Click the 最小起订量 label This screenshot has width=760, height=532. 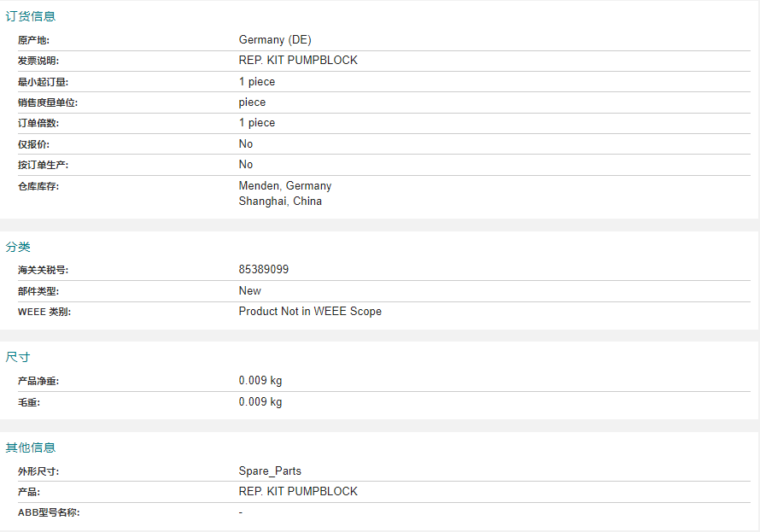tap(44, 82)
